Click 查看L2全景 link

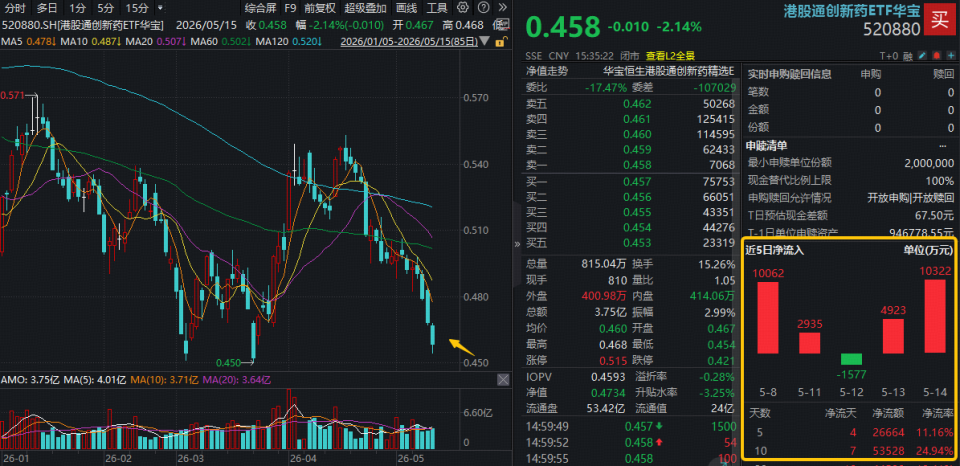(x=668, y=56)
